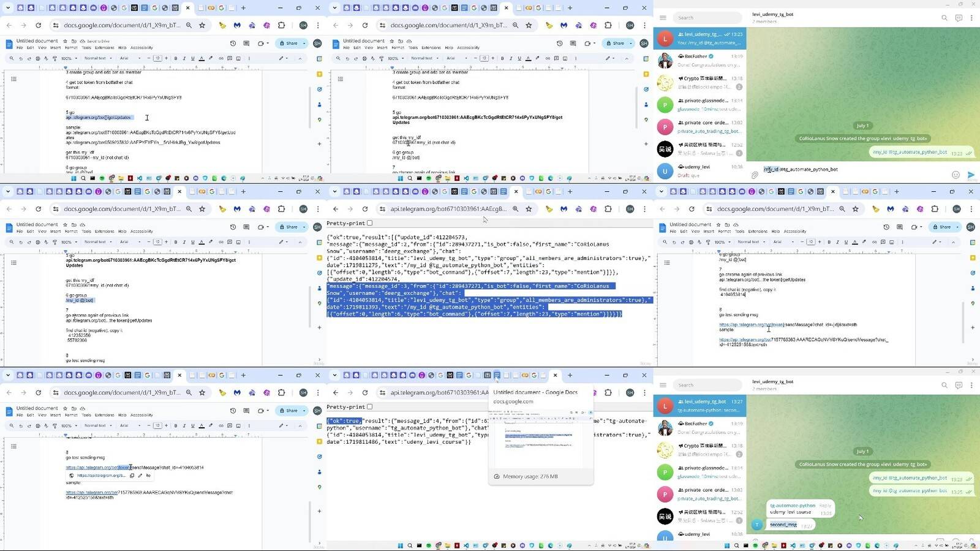The image size is (980, 551).
Task: Open emoji picker in Telegram window with drafted message
Action: (x=956, y=175)
